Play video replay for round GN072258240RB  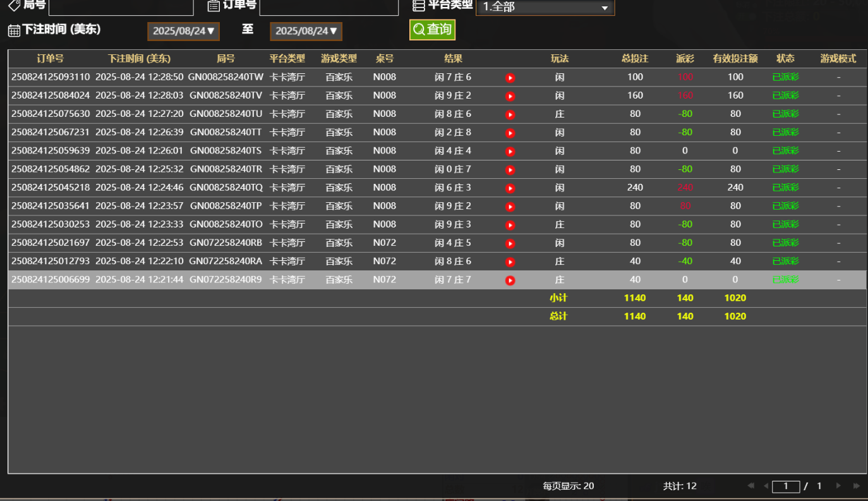tap(510, 244)
